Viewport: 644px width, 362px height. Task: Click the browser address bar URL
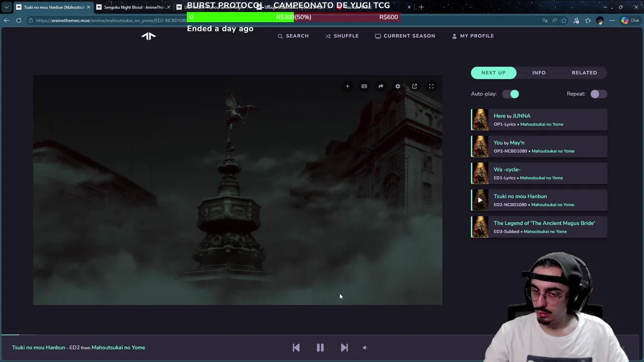(112, 21)
